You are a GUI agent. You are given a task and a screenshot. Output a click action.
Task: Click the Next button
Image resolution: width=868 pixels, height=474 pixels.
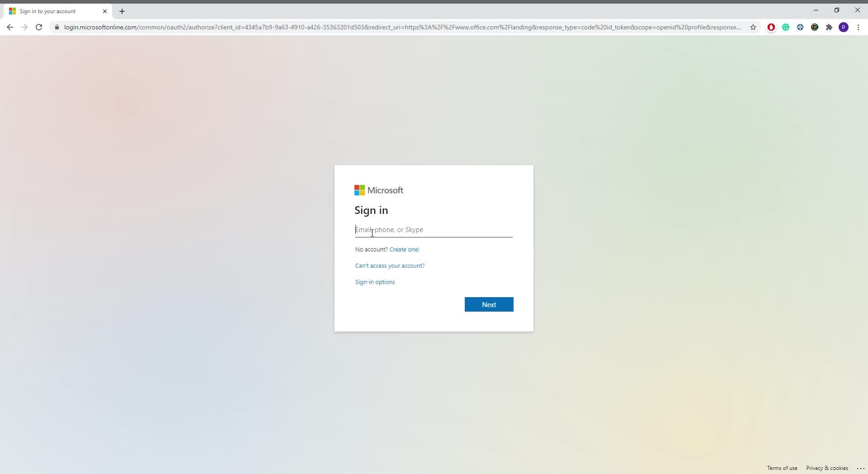point(489,304)
